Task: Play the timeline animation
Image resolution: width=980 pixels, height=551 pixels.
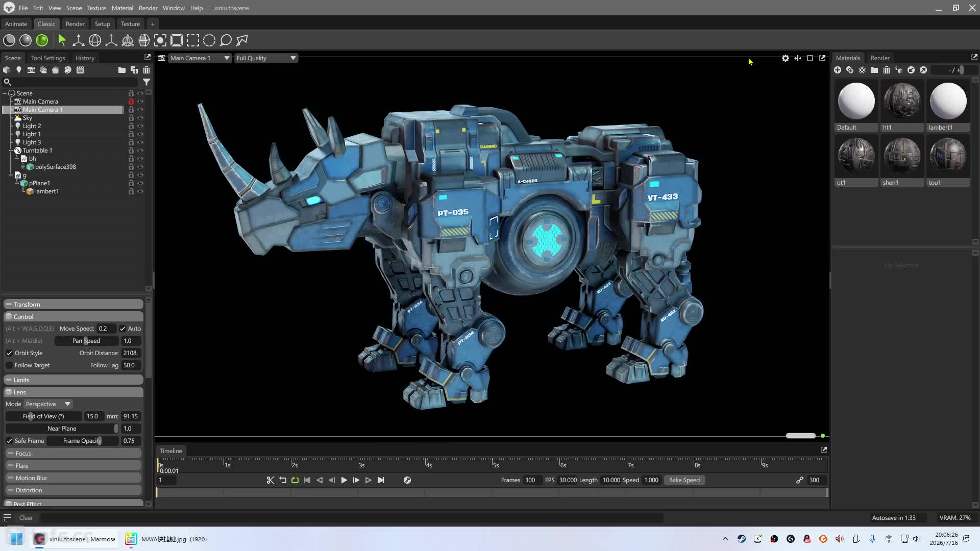Action: point(344,480)
